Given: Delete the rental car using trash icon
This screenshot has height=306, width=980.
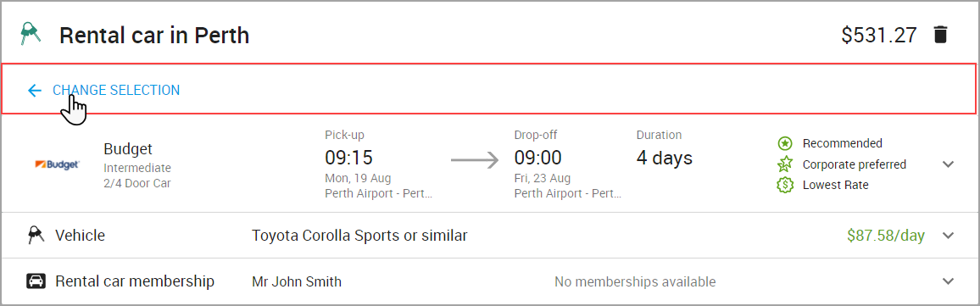Looking at the screenshot, I should click(x=940, y=35).
